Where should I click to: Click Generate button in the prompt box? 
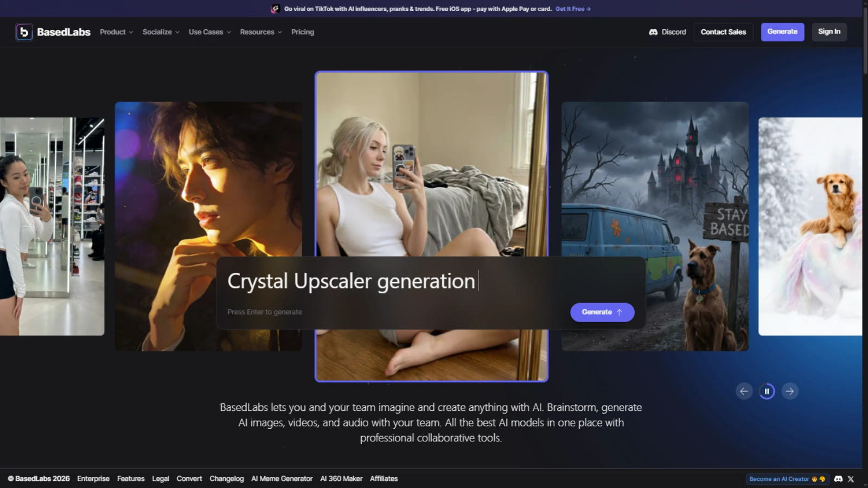coord(602,312)
